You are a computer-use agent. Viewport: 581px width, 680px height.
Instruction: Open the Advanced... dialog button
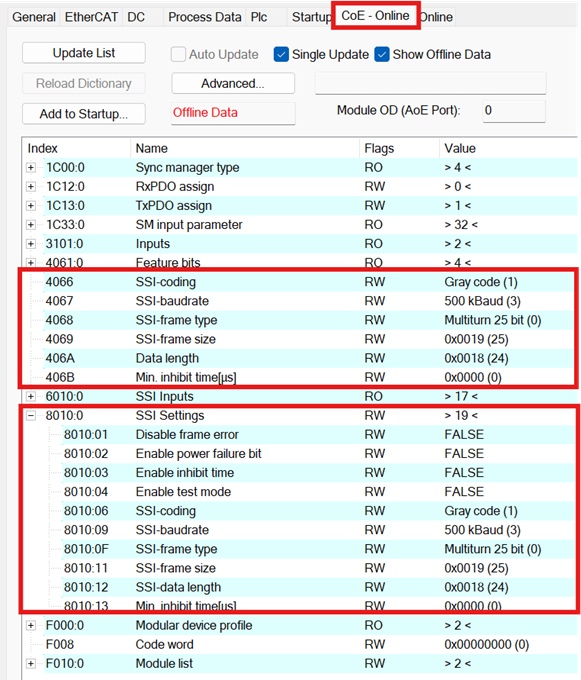point(233,83)
